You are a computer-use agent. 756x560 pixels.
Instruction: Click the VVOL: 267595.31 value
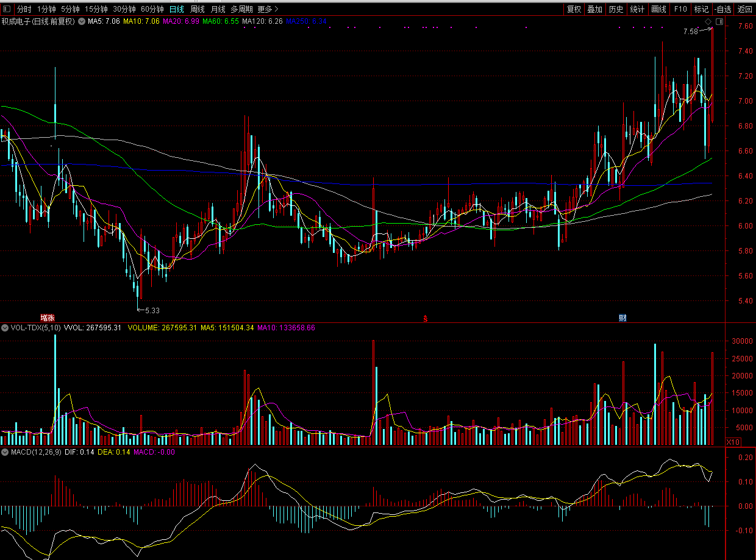point(93,328)
